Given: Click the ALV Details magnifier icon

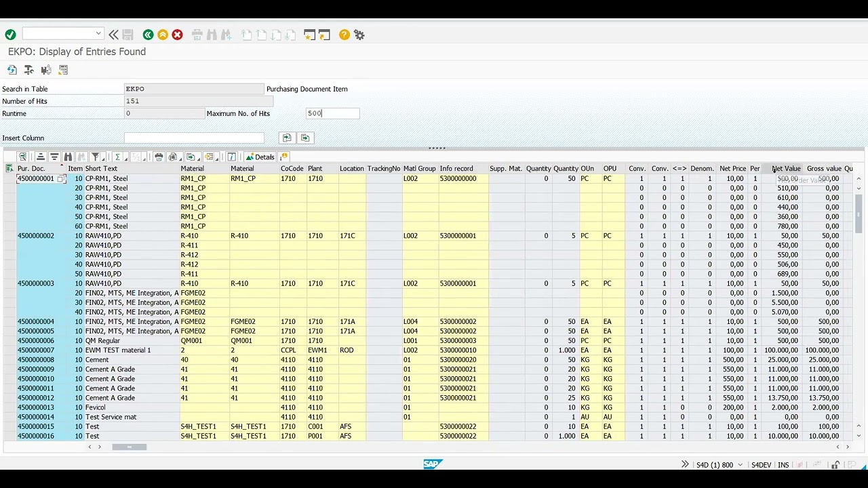Looking at the screenshot, I should pyautogui.click(x=22, y=157).
